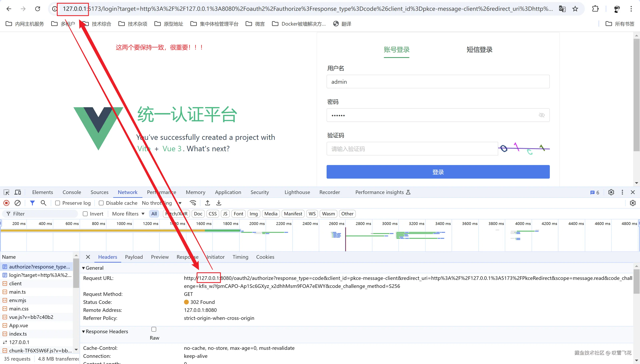Close the DevTools panel
The width and height of the screenshot is (640, 364).
(633, 192)
